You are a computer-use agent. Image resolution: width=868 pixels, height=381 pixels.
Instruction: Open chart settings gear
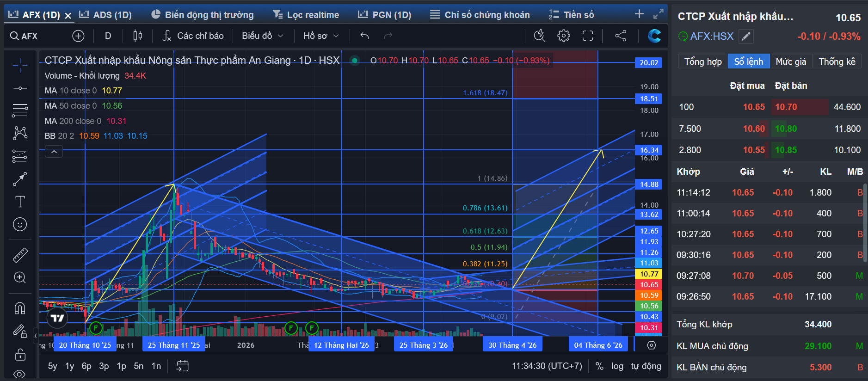[x=564, y=36]
